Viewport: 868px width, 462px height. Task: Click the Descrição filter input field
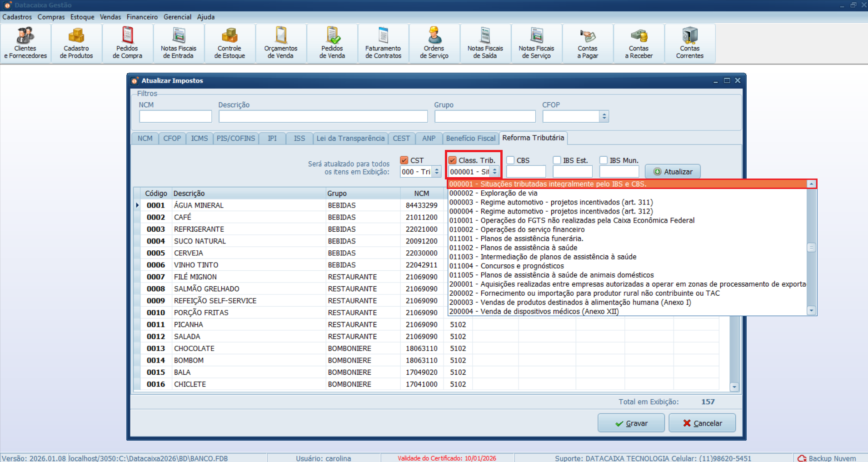[323, 117]
